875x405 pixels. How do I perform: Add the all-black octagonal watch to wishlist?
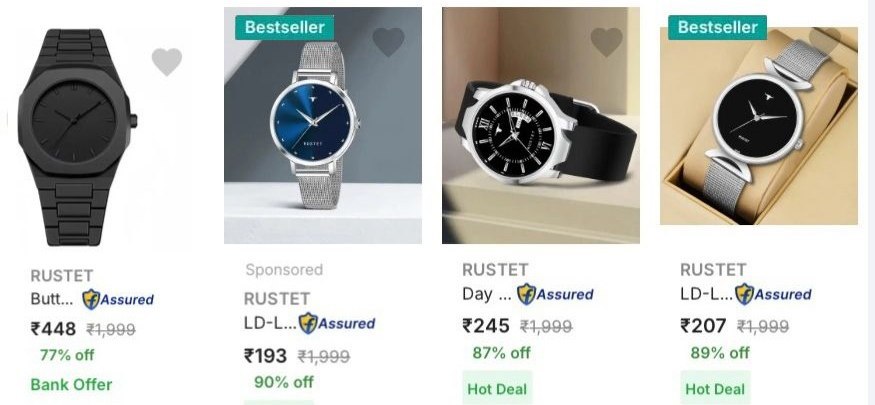point(167,61)
